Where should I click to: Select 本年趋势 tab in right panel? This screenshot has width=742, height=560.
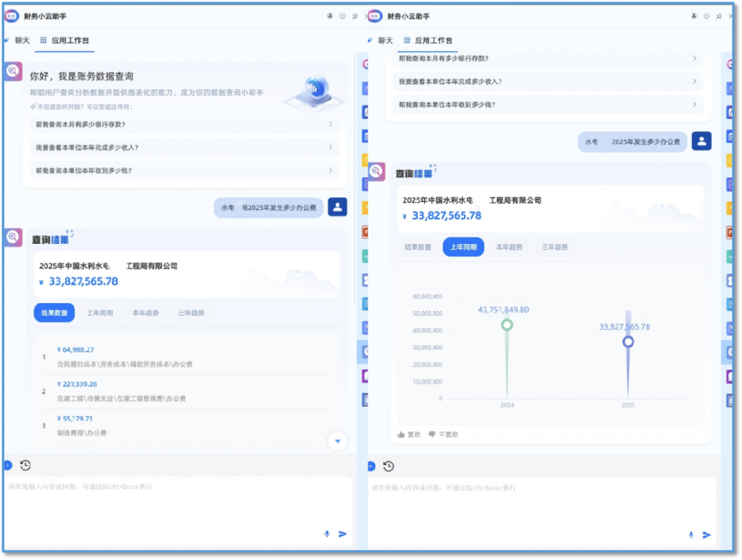pos(509,247)
